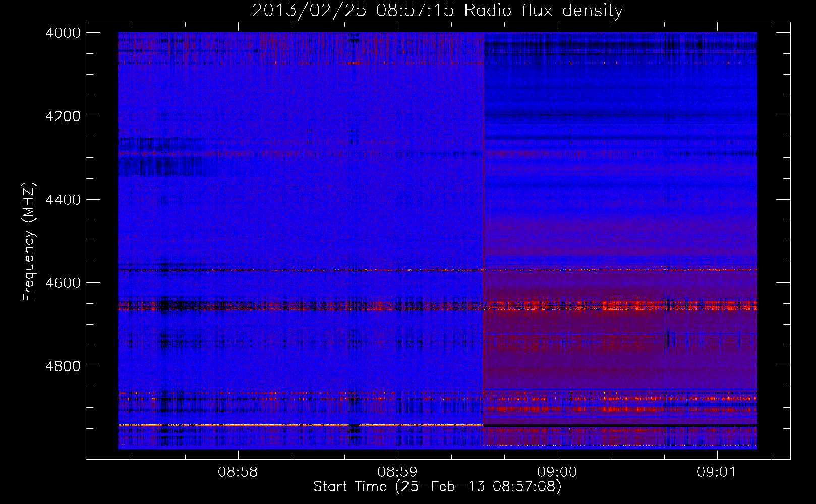Click the 'Frequency (MHZ)' axis label
This screenshot has height=504, width=816.
[29, 242]
